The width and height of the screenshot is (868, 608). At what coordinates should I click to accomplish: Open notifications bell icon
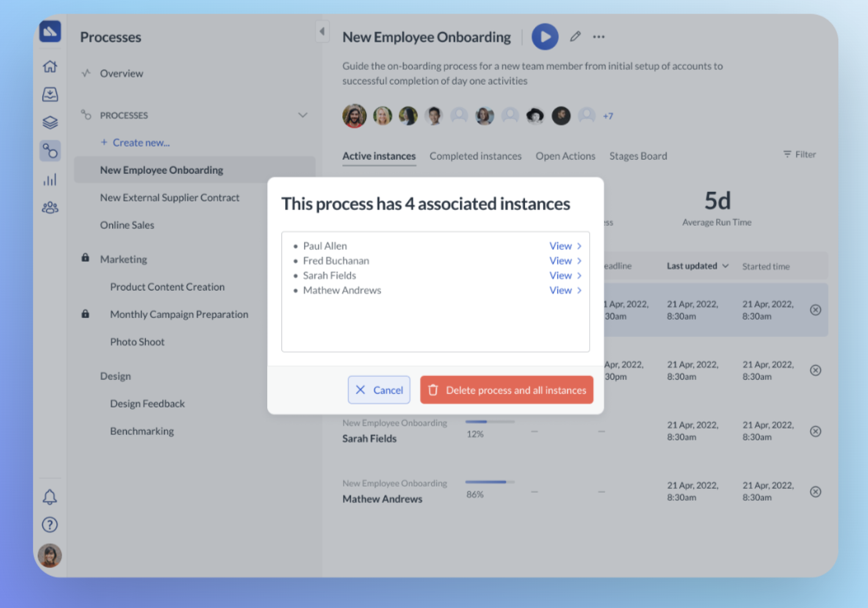50,497
